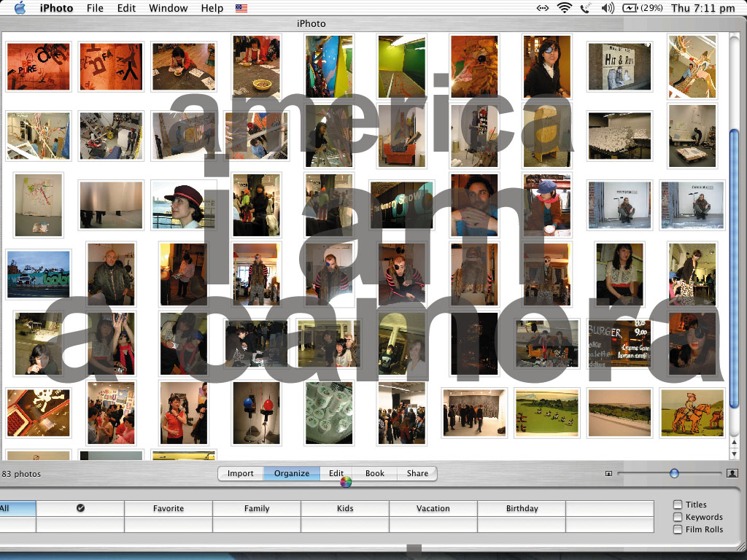The height and width of the screenshot is (560, 747).
Task: Click the Vacation keyword button
Action: tap(433, 508)
